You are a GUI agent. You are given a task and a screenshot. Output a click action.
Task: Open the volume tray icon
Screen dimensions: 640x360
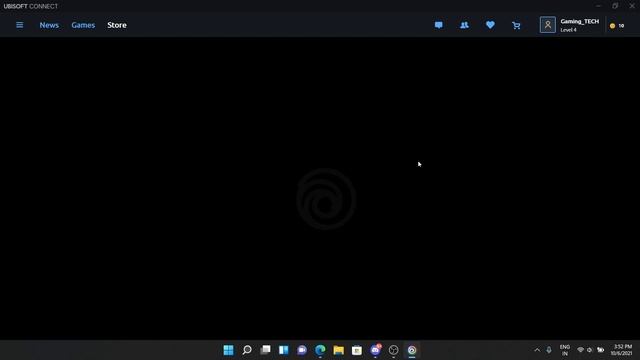(589, 350)
